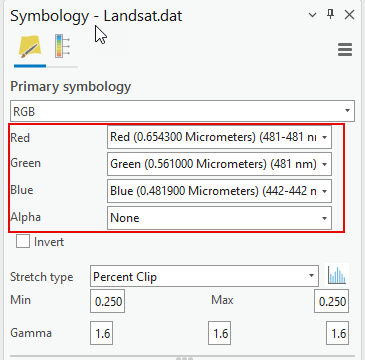Select the first Gamma value field
365x360 pixels.
[101, 333]
